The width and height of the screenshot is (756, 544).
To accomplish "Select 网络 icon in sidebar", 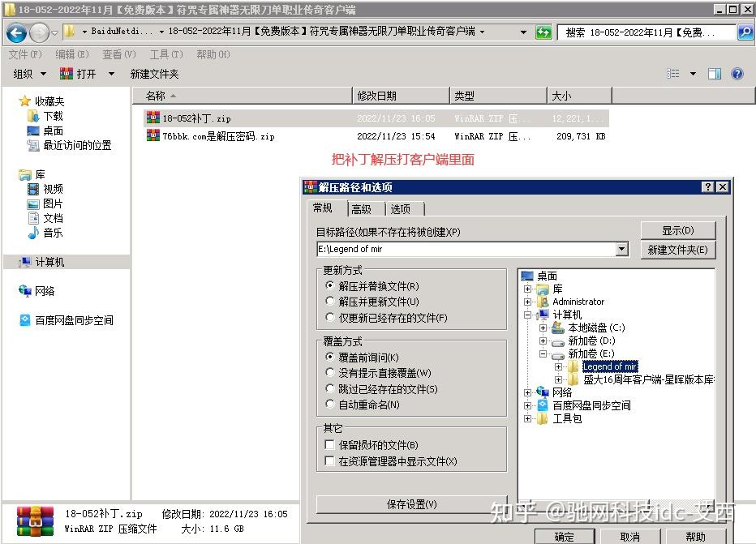I will [25, 290].
